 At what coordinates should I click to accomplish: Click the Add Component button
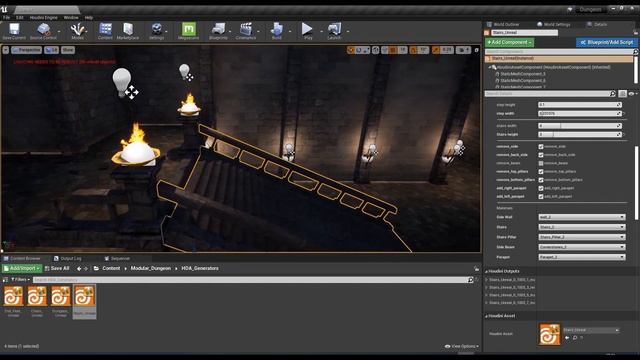tap(509, 42)
